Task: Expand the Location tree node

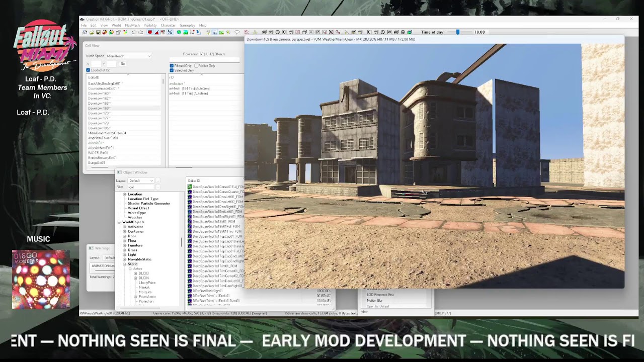Action: coord(124,194)
